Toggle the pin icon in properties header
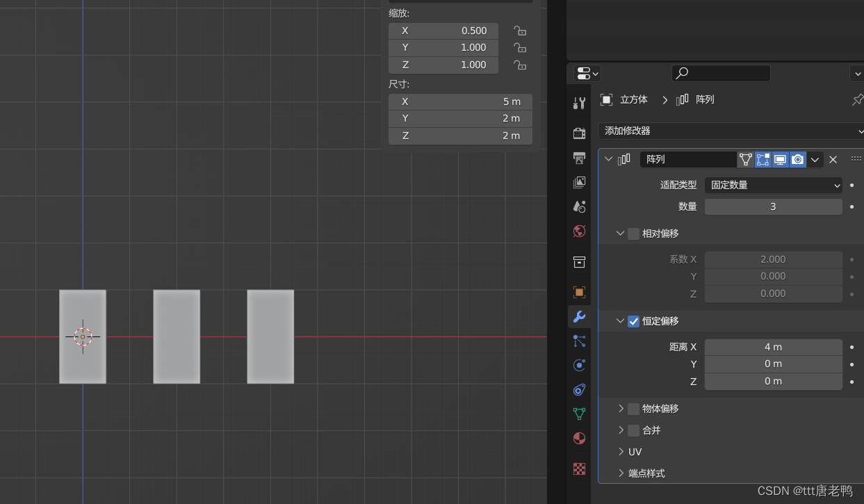 [x=858, y=100]
